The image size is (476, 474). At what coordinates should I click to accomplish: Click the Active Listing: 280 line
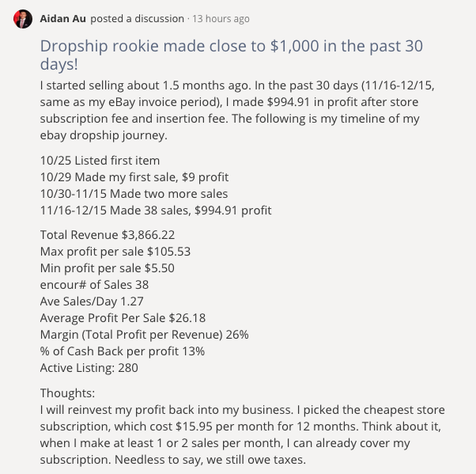click(x=89, y=368)
